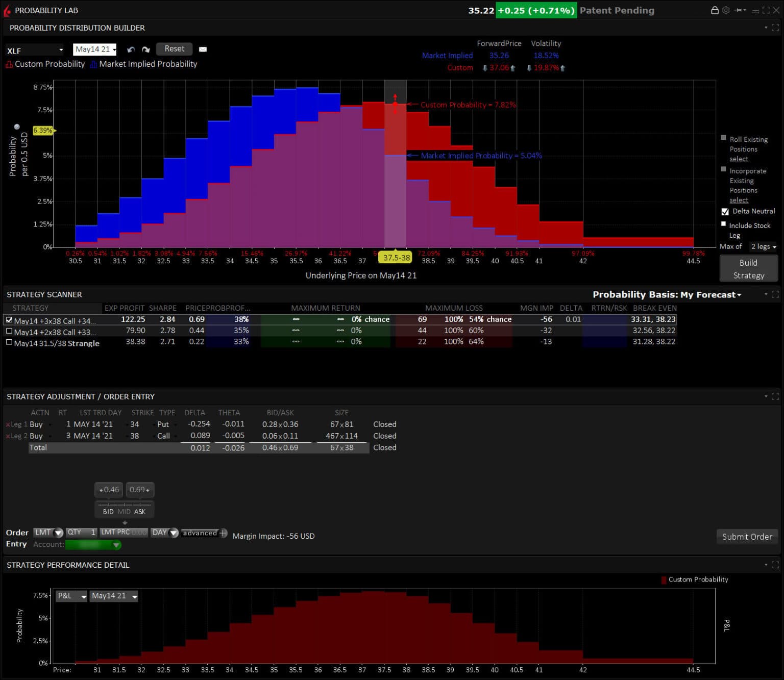Select the red Custom Probability histogram icon
Image resolution: width=784 pixels, height=680 pixels.
coord(9,64)
